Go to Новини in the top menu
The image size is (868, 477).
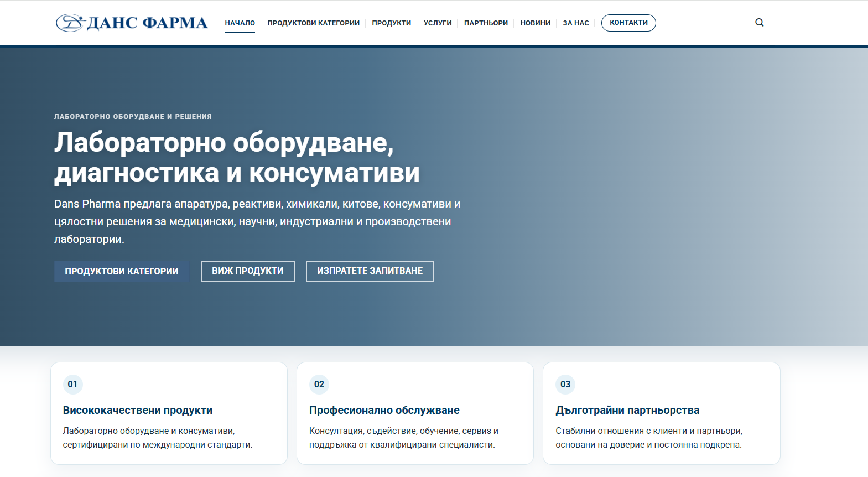pyautogui.click(x=536, y=23)
